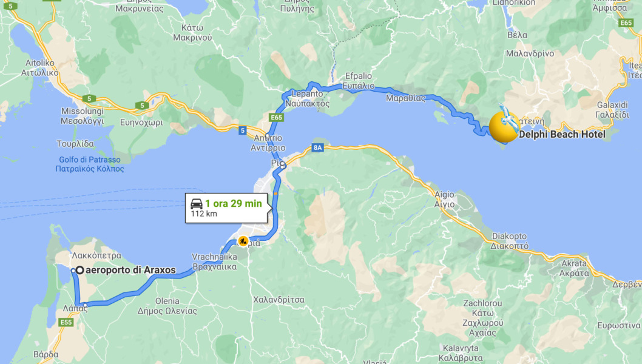Viewport: 642px width, 364px height.
Task: Click the aeroporto di Araxos label
Action: click(130, 270)
